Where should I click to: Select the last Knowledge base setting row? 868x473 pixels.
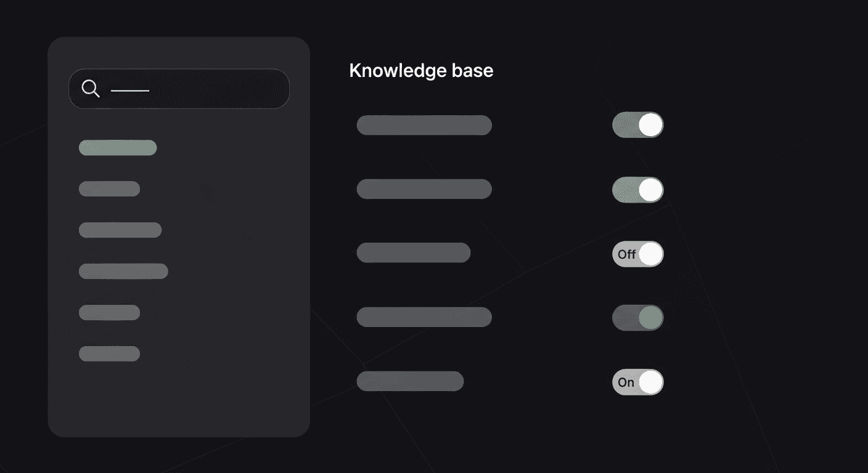tap(410, 381)
